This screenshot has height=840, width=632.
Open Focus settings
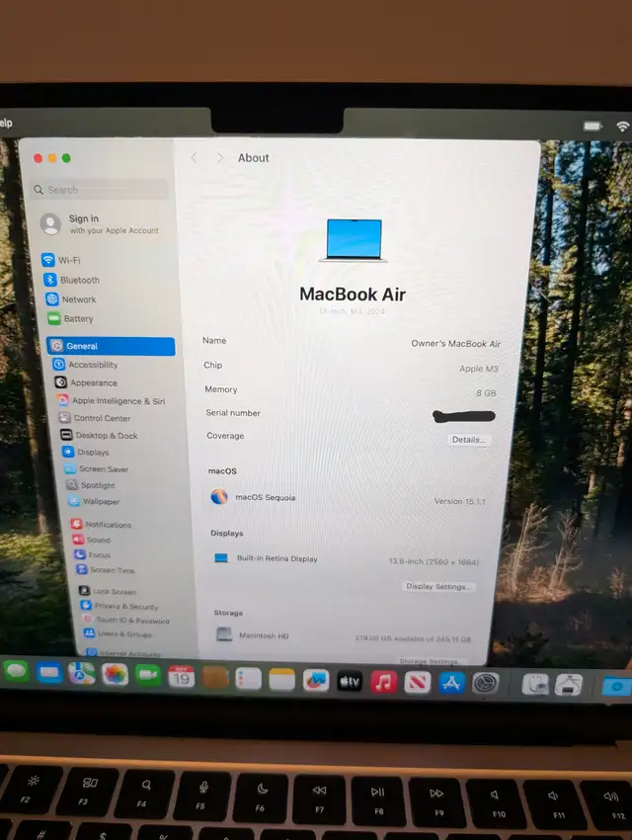(x=93, y=554)
